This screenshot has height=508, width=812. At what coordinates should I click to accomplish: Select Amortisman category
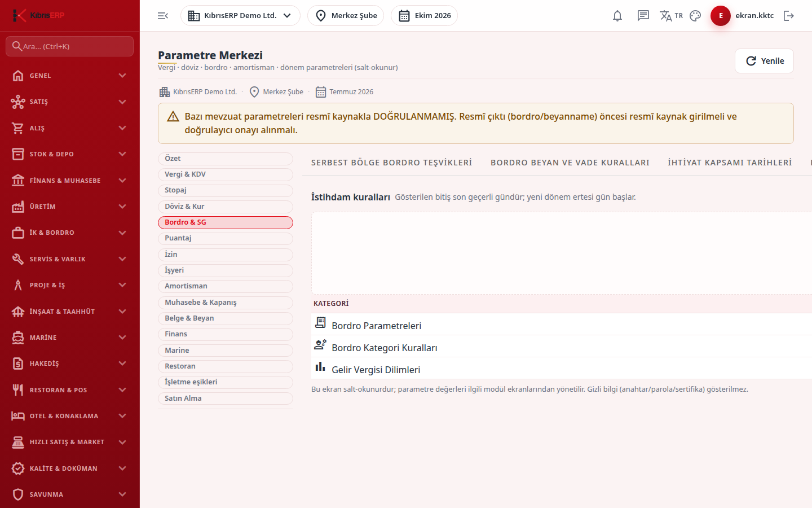coord(226,286)
